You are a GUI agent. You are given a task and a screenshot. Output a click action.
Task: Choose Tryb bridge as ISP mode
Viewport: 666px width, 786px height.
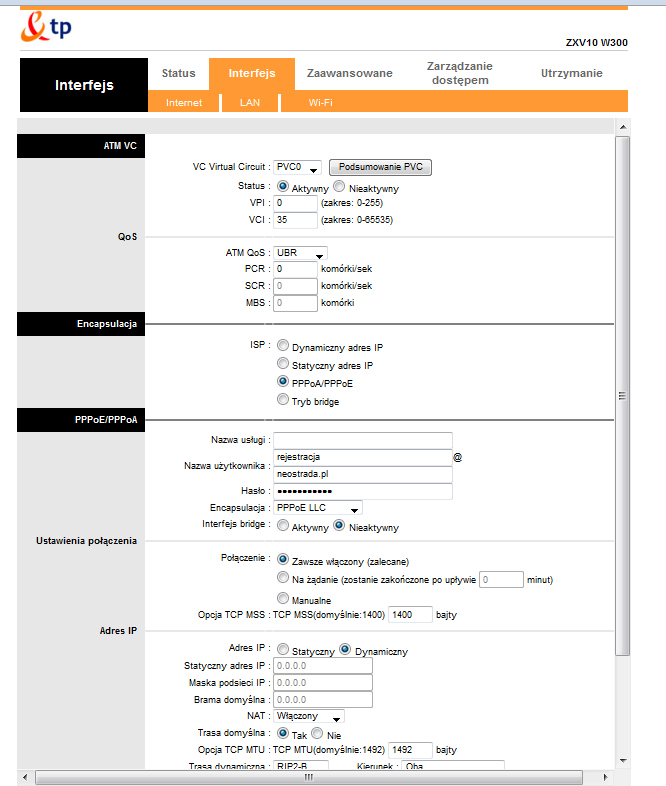point(283,400)
